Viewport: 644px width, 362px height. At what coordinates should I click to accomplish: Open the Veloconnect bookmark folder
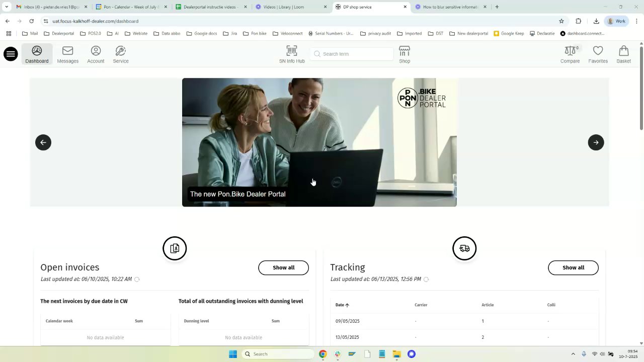coord(288,34)
